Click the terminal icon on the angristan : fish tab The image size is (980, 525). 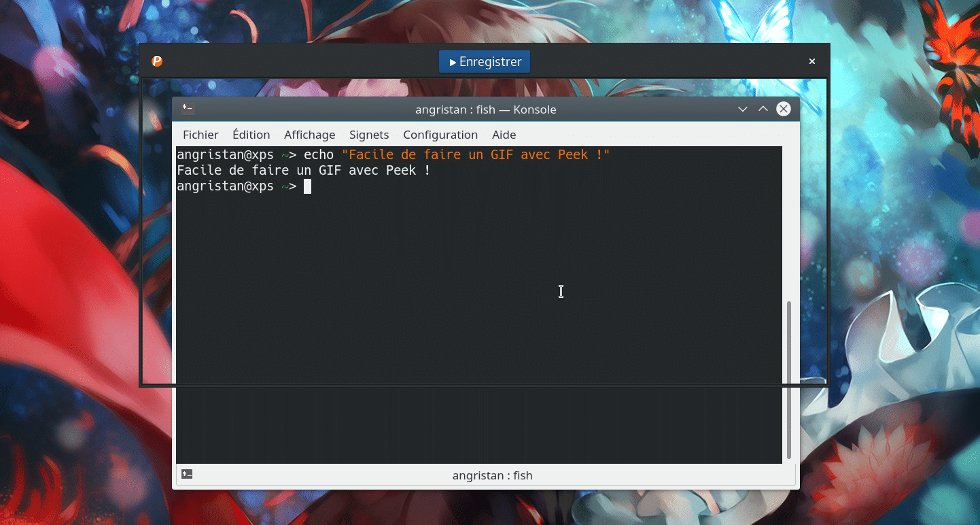187,474
